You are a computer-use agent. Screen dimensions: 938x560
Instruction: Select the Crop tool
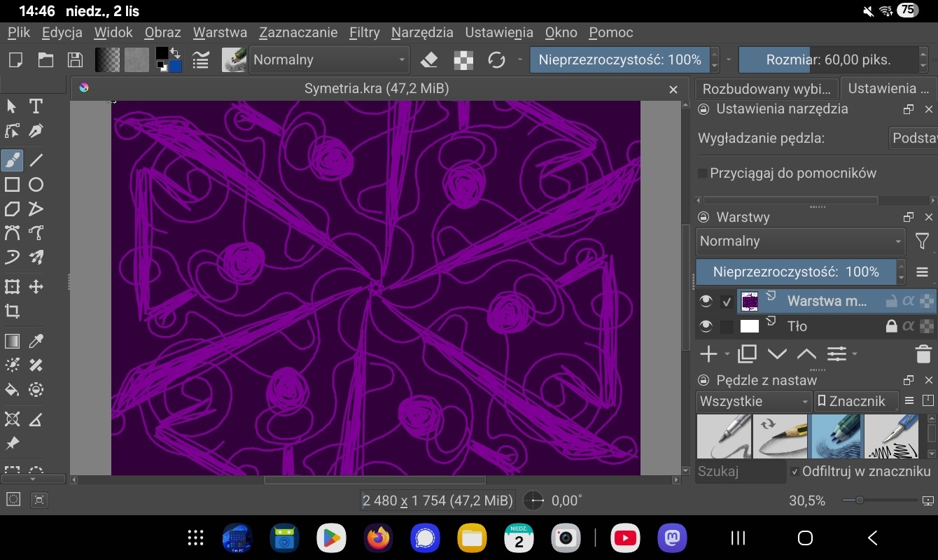(x=12, y=311)
